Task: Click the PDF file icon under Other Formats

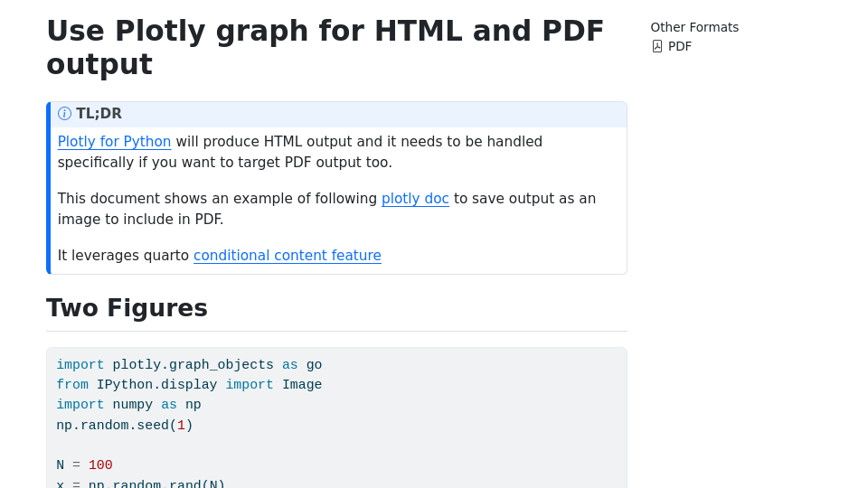Action: pyautogui.click(x=657, y=46)
